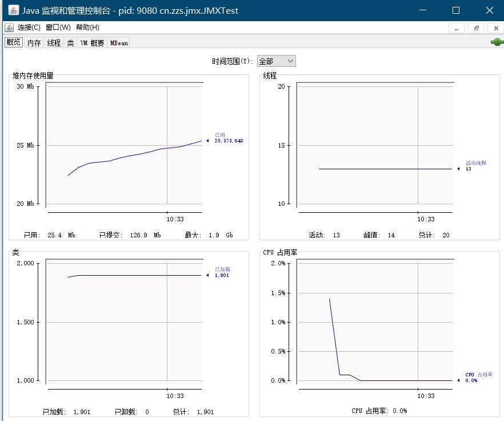This screenshot has width=504, height=421.
Task: Click the 已卸载: 0 value
Action: [132, 412]
